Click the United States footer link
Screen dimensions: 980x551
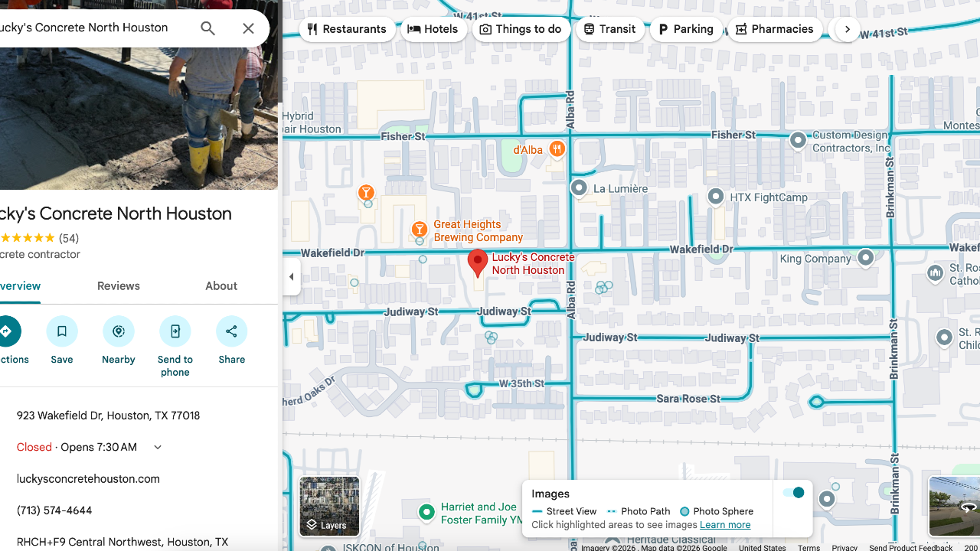[763, 547]
